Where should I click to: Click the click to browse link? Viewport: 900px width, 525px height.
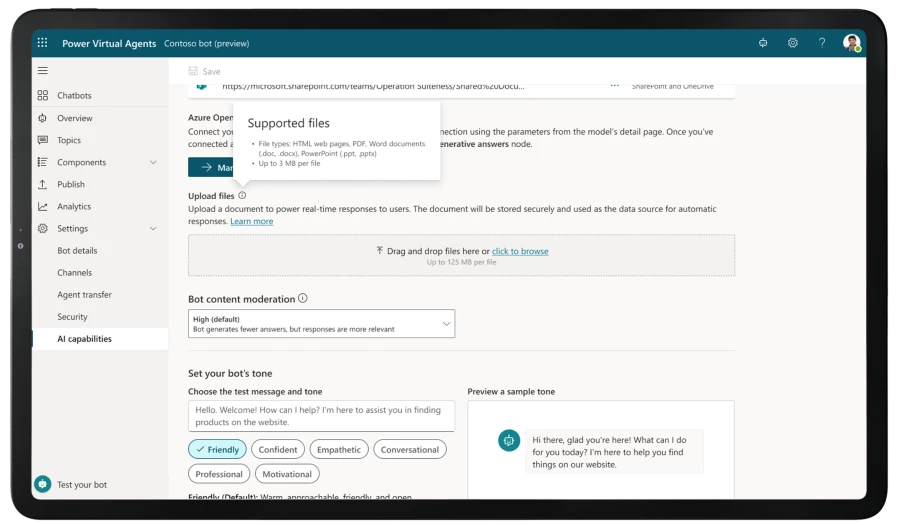tap(520, 251)
